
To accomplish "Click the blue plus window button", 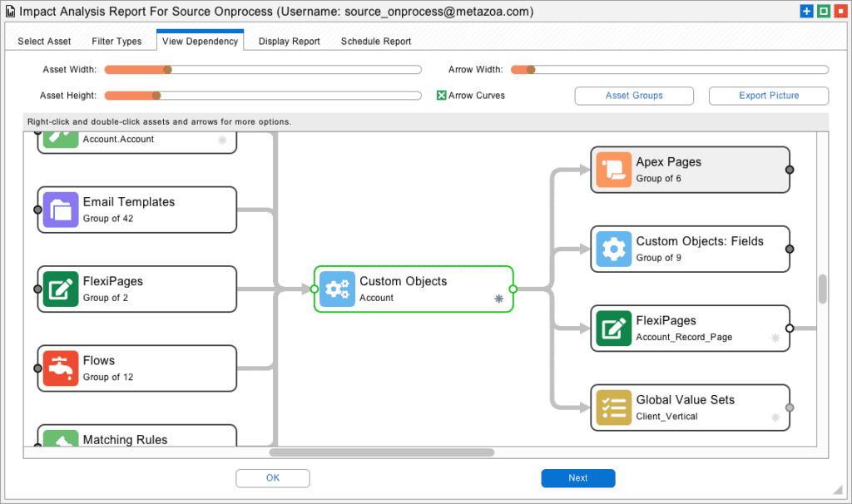I will [x=806, y=11].
